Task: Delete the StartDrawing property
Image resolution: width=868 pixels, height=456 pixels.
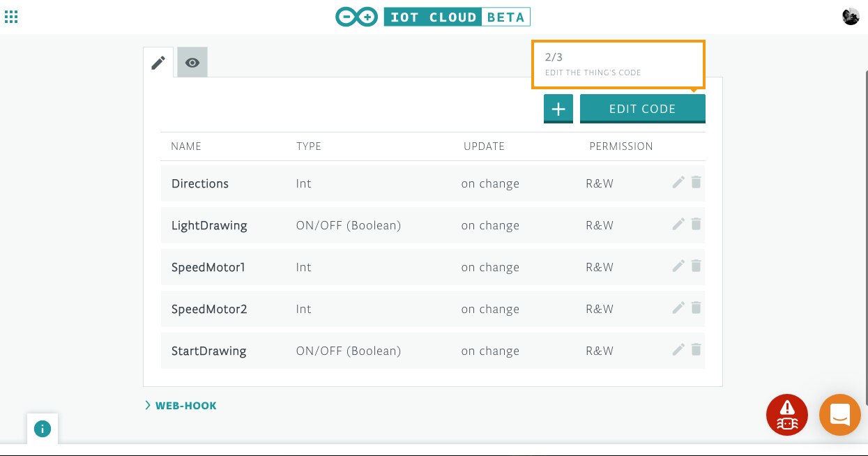Action: [696, 350]
